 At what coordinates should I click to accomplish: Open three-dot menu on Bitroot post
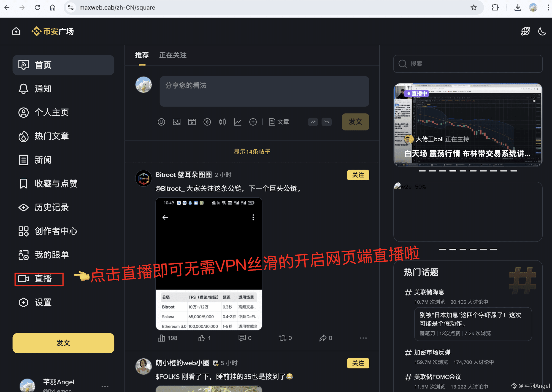click(363, 338)
